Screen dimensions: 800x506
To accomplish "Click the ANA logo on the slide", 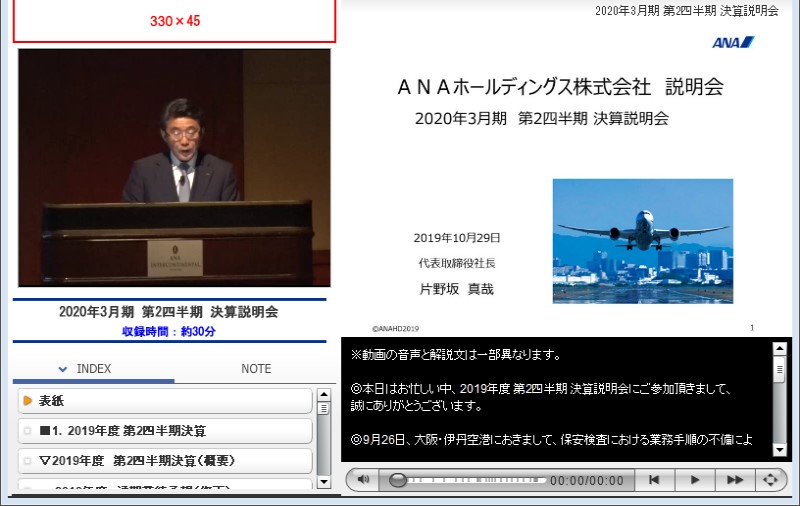I will (x=733, y=42).
